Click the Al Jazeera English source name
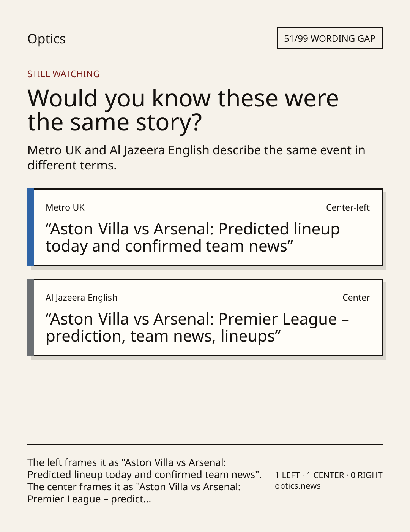This screenshot has width=410, height=532. [x=81, y=298]
